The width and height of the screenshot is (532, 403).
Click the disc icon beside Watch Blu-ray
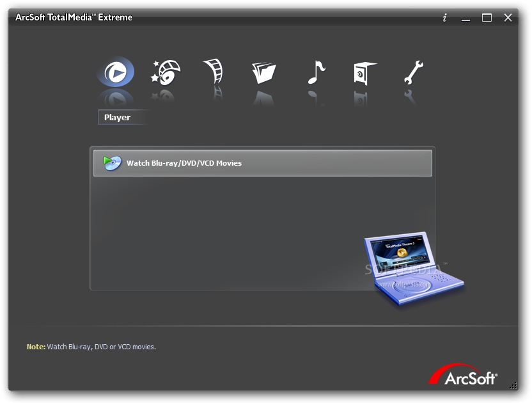[113, 163]
